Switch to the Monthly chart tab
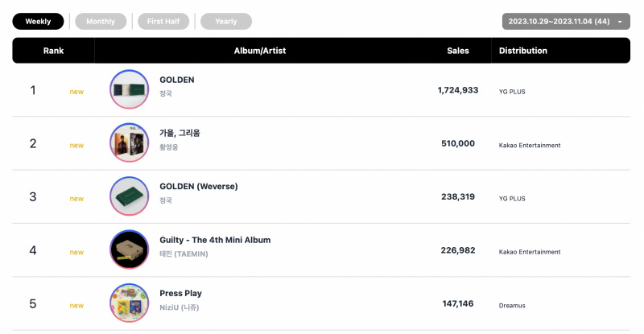Viewport: 644px width, 334px height. point(101,22)
